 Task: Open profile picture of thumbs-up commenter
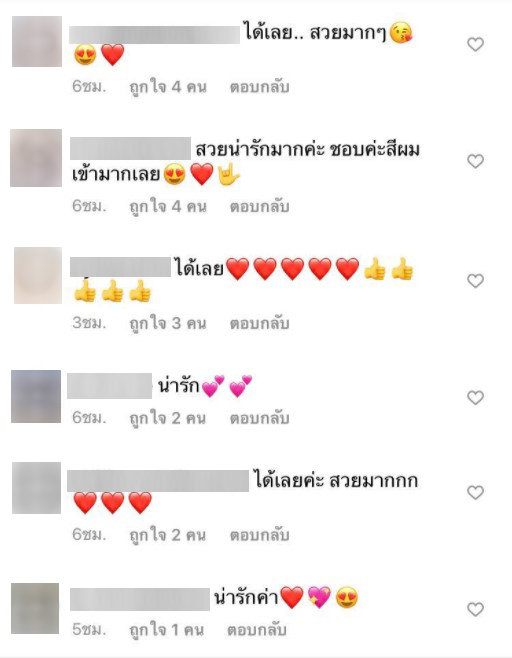(x=38, y=275)
